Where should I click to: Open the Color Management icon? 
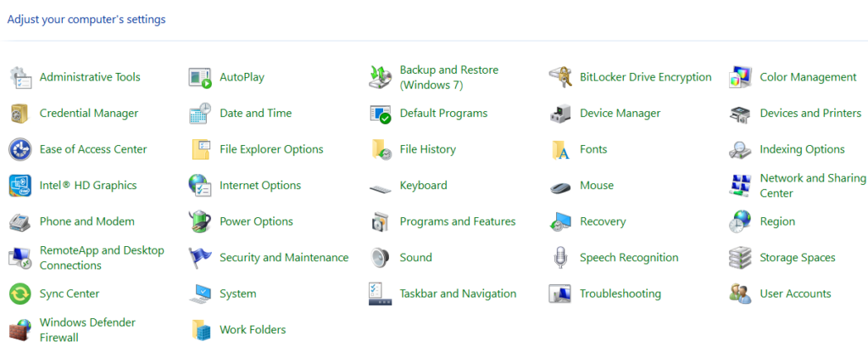tap(740, 77)
